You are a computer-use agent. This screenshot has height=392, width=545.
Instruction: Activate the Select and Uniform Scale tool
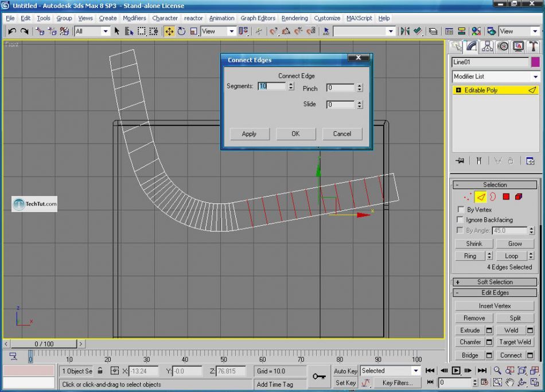point(194,32)
